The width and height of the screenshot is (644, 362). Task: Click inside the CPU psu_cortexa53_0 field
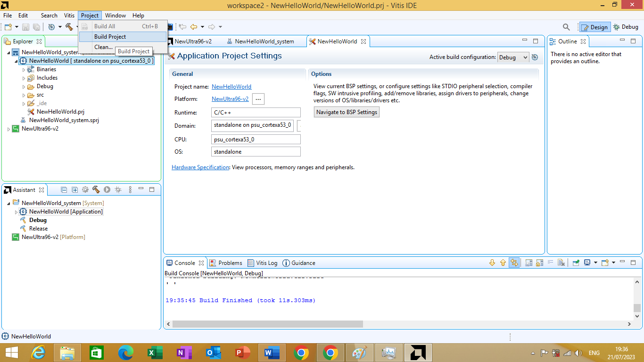(x=256, y=140)
